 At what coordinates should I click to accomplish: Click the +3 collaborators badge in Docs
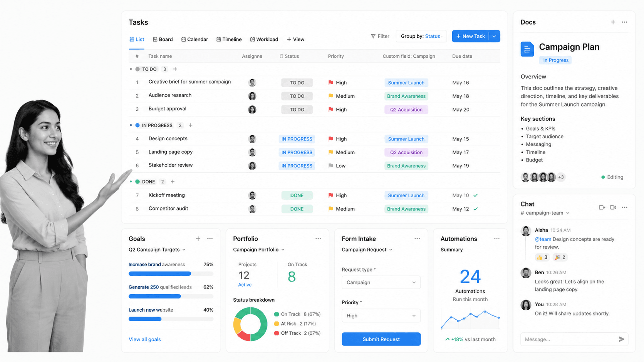coord(561,177)
